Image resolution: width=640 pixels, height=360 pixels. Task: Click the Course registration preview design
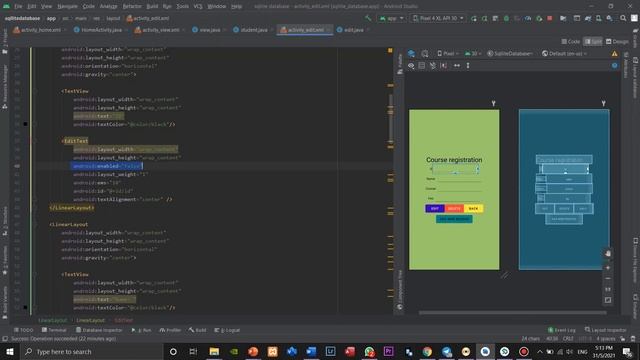(x=454, y=189)
